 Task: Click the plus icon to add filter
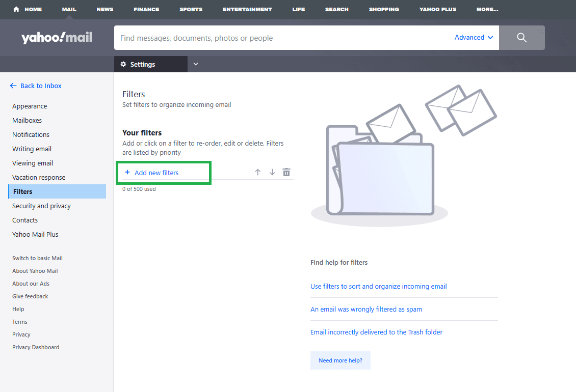tap(127, 172)
